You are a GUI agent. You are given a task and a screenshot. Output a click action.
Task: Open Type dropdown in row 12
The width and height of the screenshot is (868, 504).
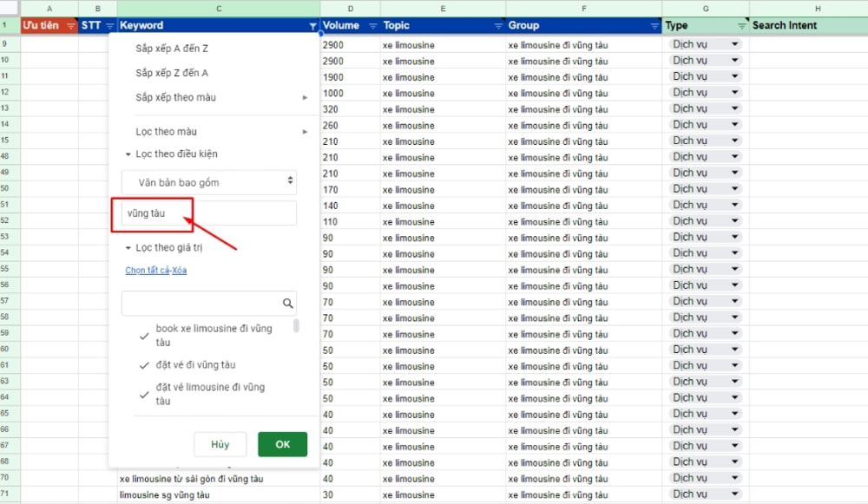coord(735,93)
